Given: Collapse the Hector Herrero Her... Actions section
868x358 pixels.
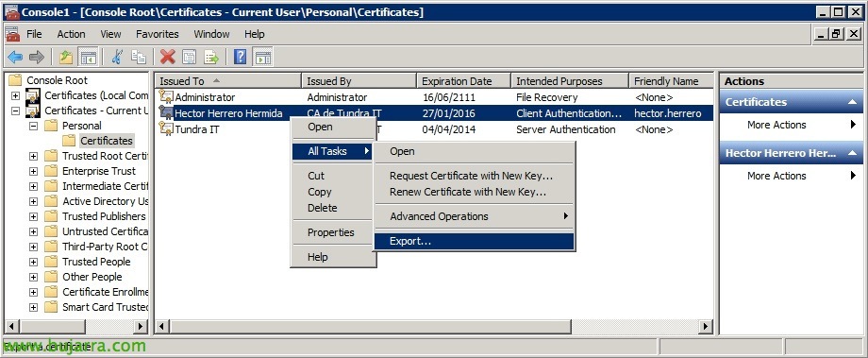Looking at the screenshot, I should click(x=852, y=153).
